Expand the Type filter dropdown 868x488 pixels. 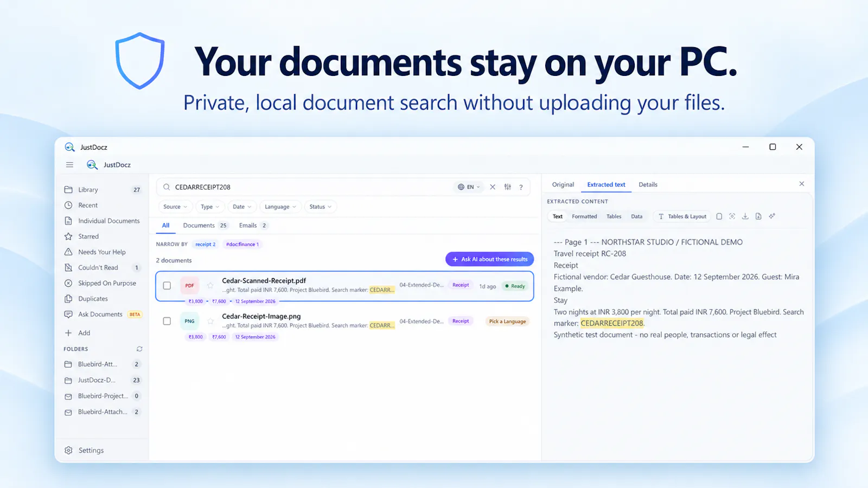210,207
